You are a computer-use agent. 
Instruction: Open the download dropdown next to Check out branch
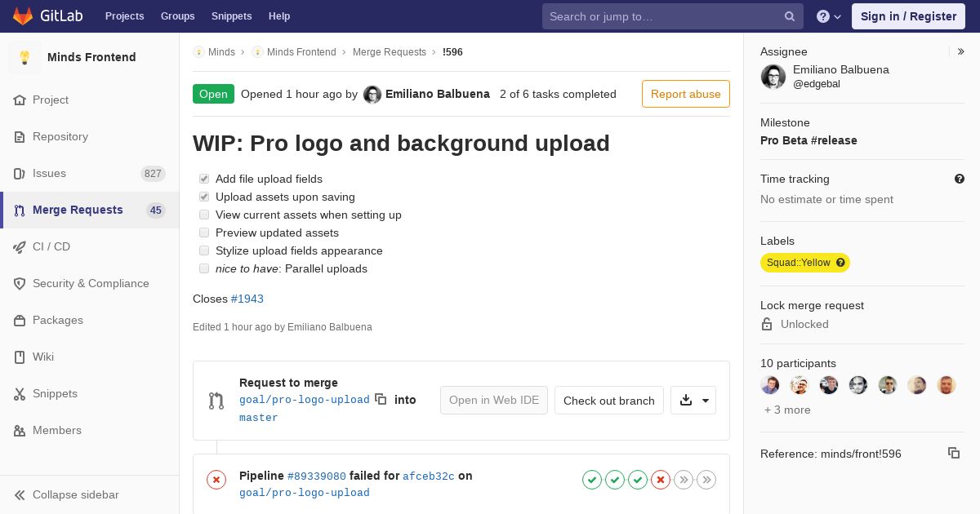click(693, 400)
